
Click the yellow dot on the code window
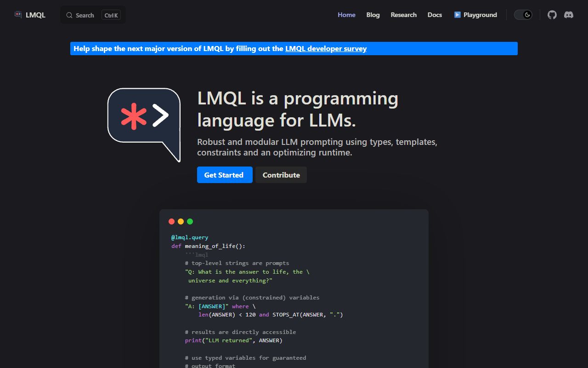181,221
